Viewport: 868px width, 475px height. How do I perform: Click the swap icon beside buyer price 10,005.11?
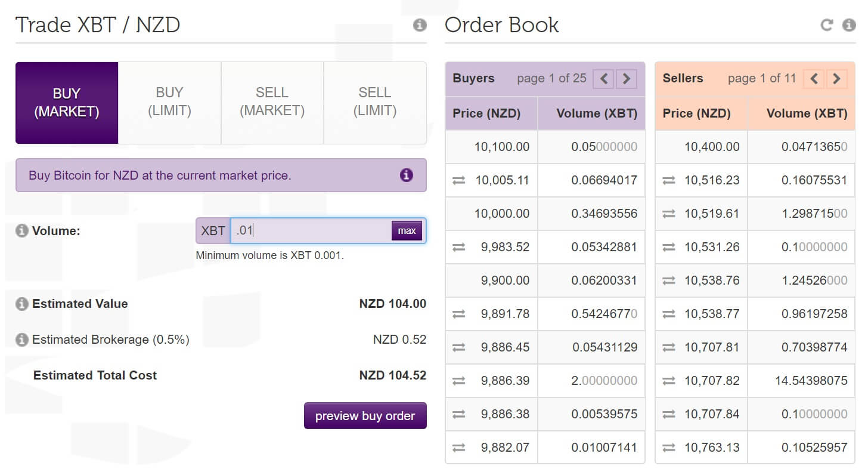pyautogui.click(x=458, y=180)
